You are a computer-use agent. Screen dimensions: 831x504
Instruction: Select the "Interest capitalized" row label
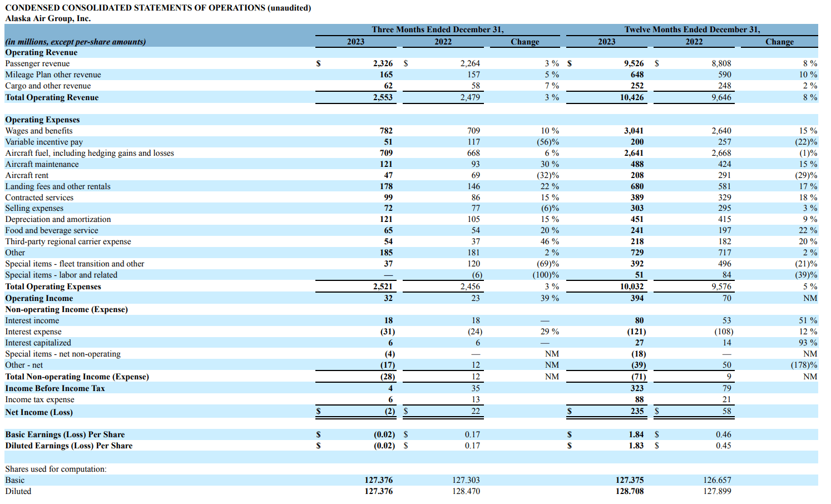(38, 343)
